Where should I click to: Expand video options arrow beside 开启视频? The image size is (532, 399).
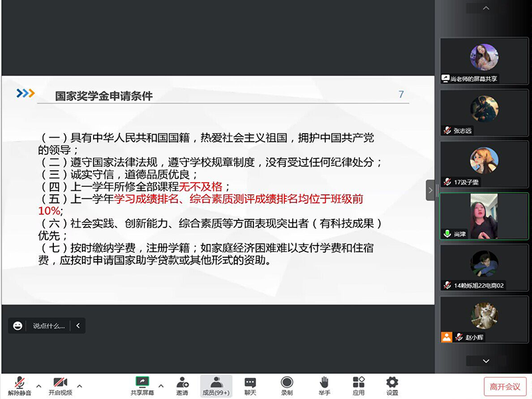[x=80, y=386]
